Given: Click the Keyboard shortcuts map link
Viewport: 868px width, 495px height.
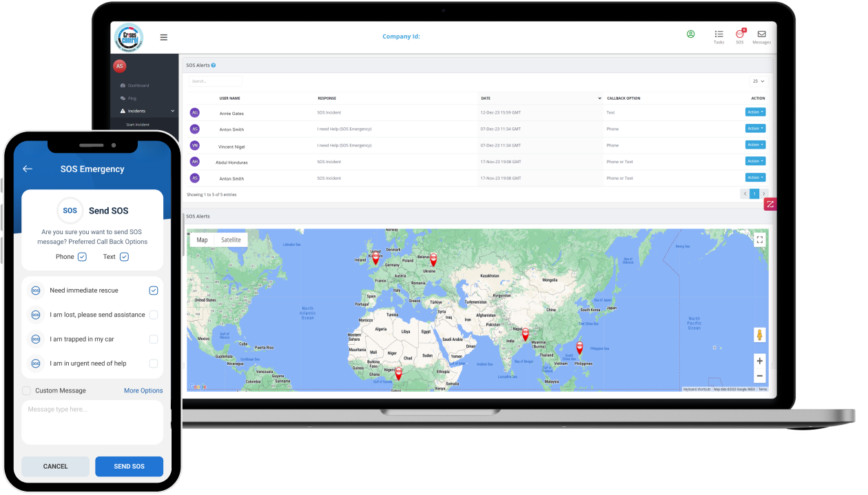Looking at the screenshot, I should click(696, 389).
